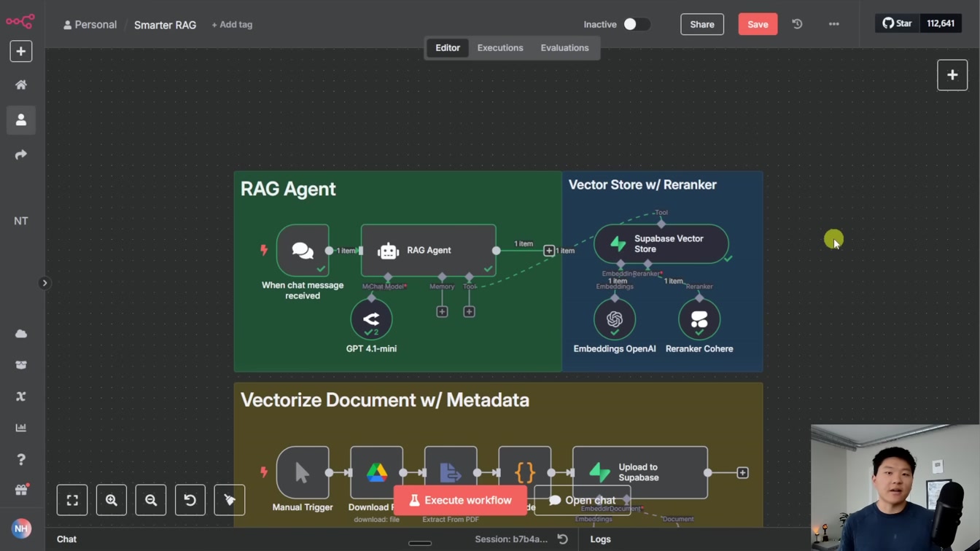Screen dimensions: 980x551
Task: Click the GitHub Star button
Action: [897, 23]
